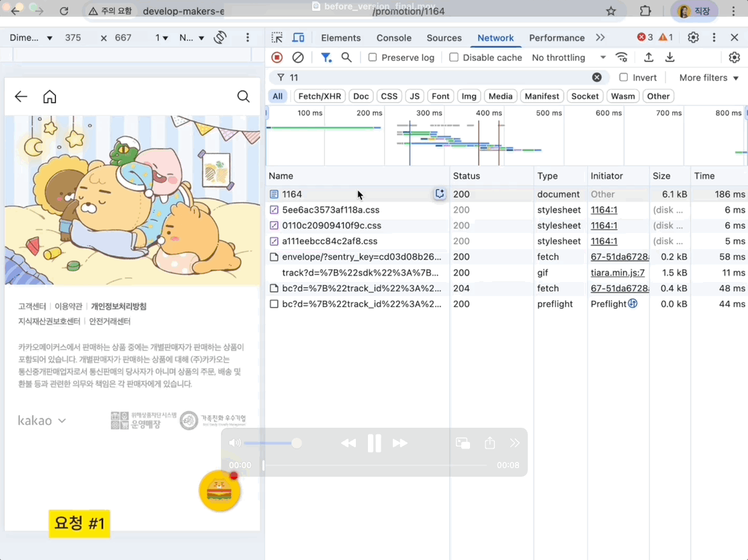Open the tiara.min.js:7 initiator link

point(618,273)
